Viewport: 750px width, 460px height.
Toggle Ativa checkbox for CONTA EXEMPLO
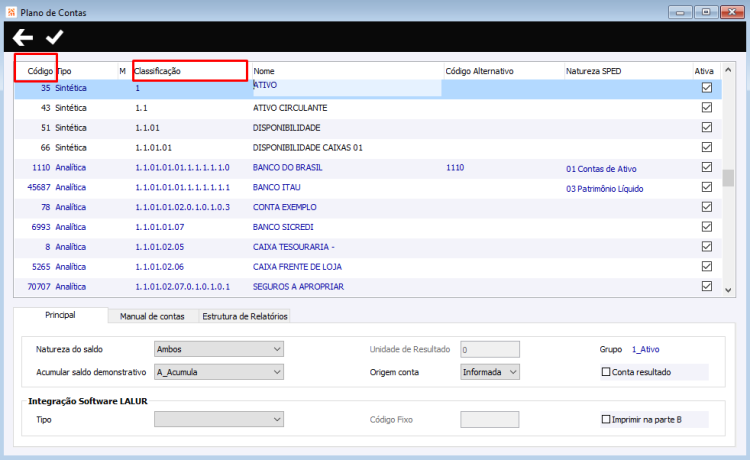706,207
